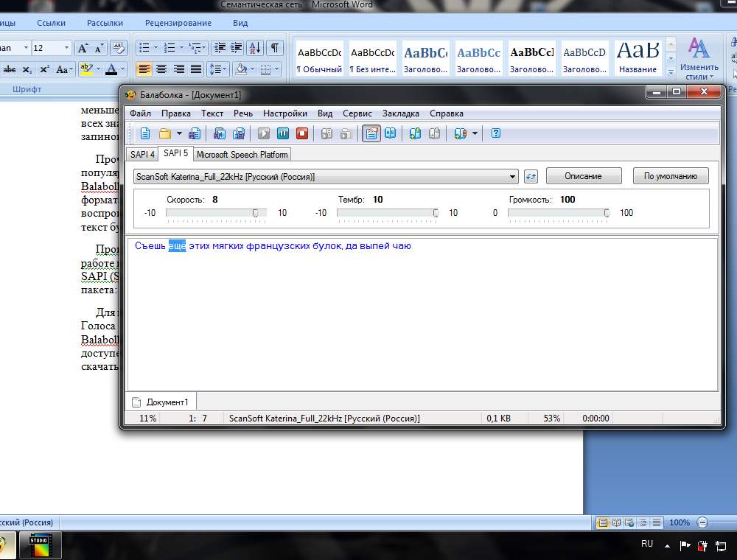Pause speech with the pause button
The height and width of the screenshot is (560, 737).
283,133
